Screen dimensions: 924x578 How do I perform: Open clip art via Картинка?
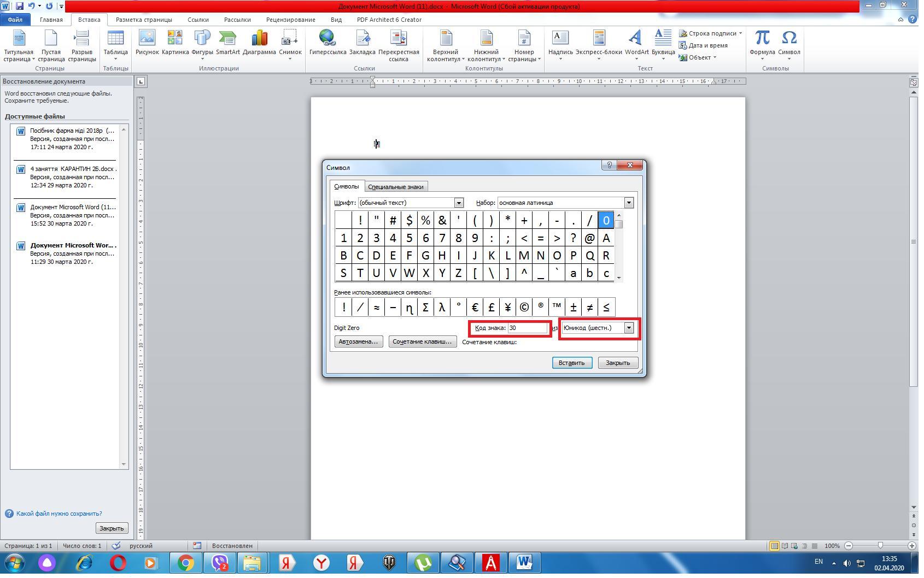click(175, 44)
